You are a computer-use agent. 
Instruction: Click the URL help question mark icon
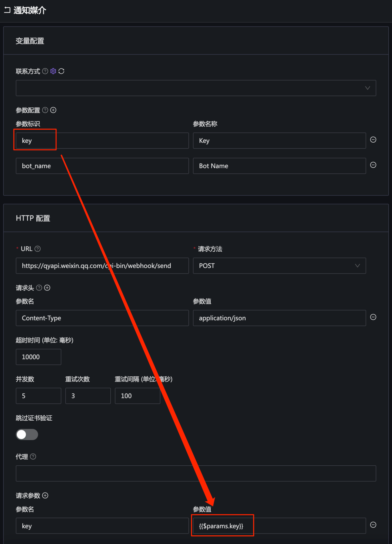click(38, 249)
